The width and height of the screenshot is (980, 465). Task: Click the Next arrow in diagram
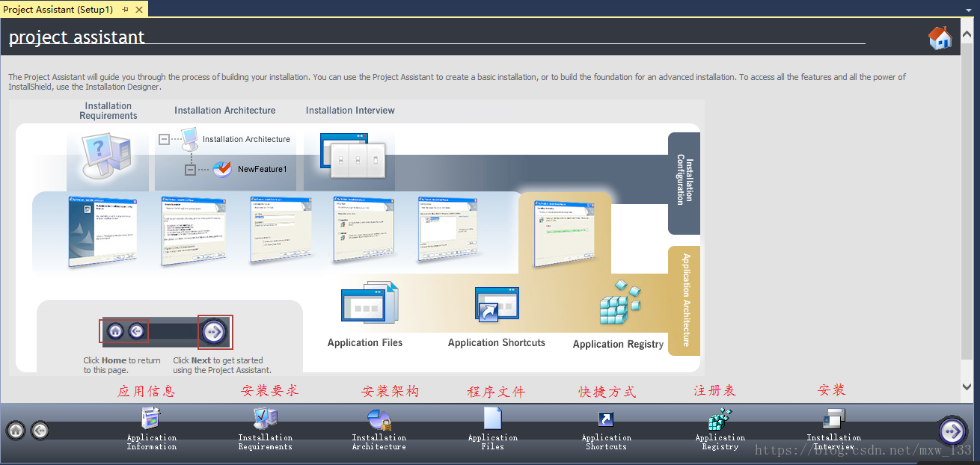pos(215,331)
